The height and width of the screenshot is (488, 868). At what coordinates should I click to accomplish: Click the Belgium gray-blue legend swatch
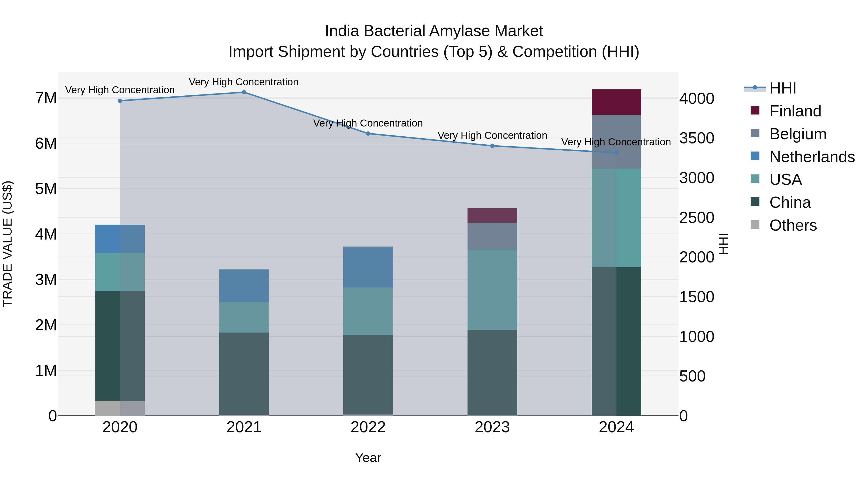[x=755, y=133]
